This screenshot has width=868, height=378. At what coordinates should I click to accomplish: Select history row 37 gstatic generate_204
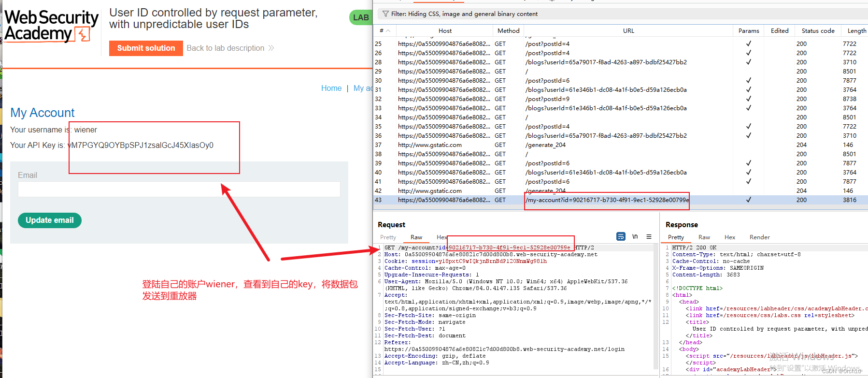tap(620, 145)
